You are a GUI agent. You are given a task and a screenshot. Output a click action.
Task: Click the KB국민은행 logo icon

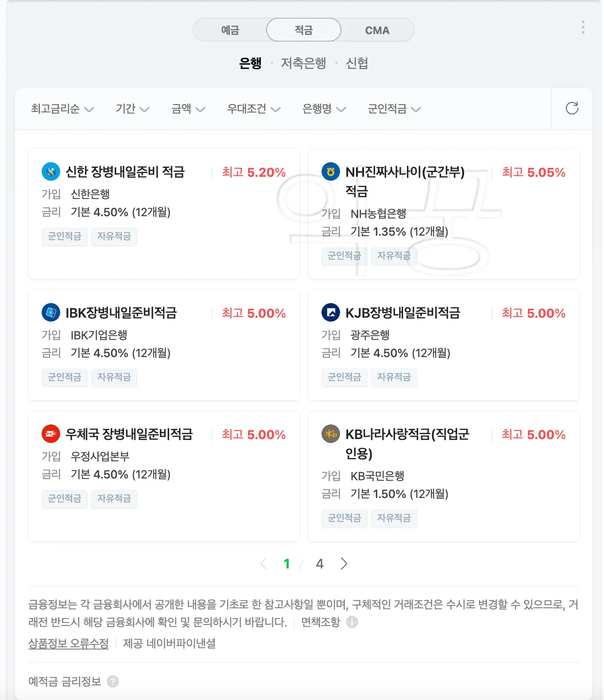coord(330,434)
